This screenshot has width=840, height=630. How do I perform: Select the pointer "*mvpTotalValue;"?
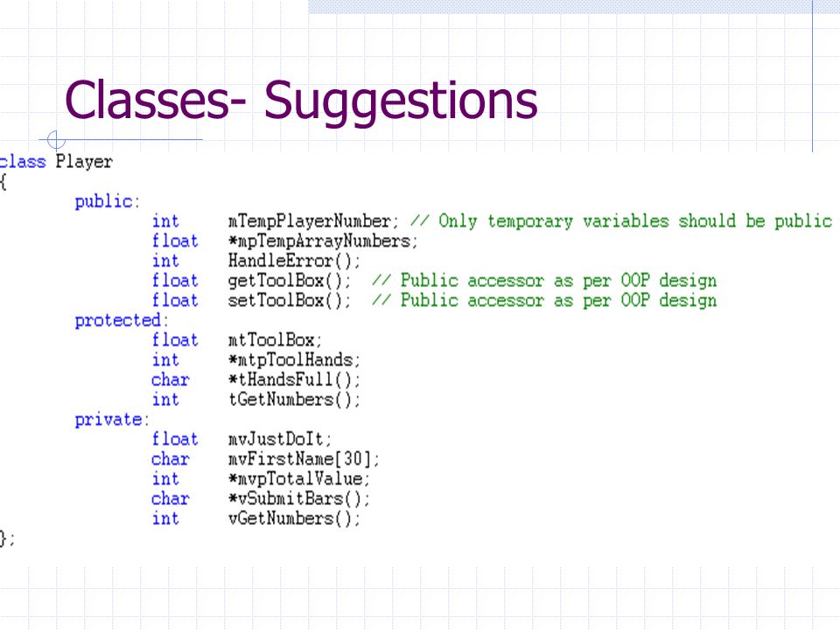click(x=299, y=479)
